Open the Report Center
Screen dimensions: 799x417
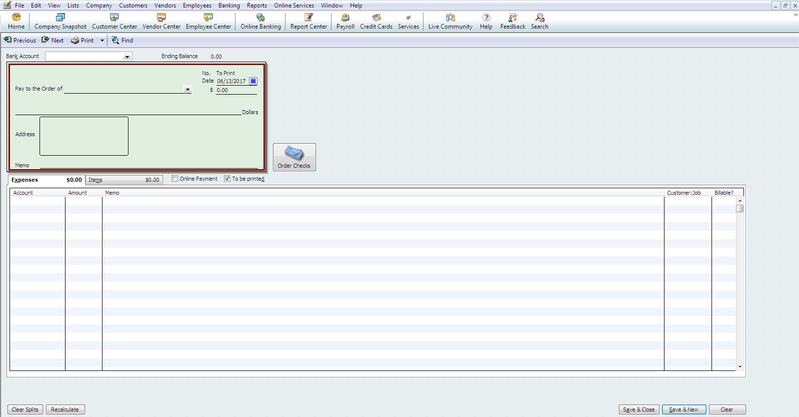click(x=309, y=21)
